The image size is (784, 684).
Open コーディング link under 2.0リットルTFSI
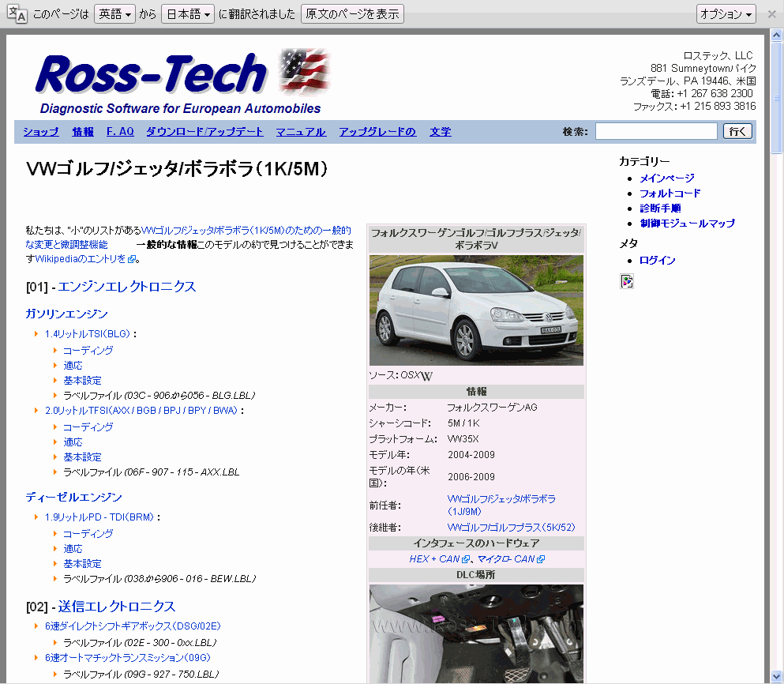click(88, 427)
